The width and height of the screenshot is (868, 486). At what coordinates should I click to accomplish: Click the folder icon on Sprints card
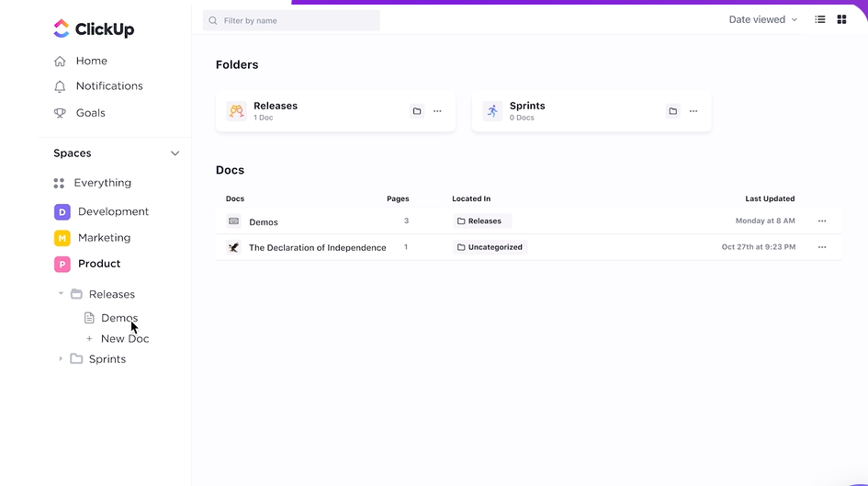coord(672,111)
